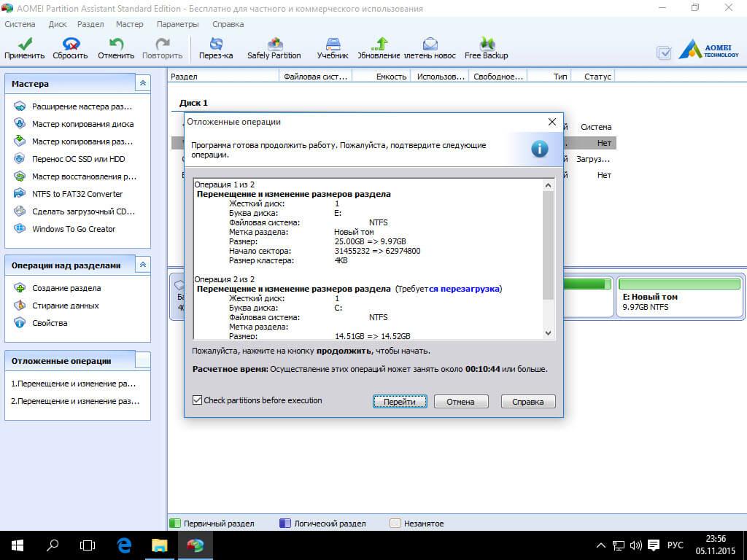Launch Microsoft Edge from taskbar
This screenshot has width=747, height=560.
[124, 545]
